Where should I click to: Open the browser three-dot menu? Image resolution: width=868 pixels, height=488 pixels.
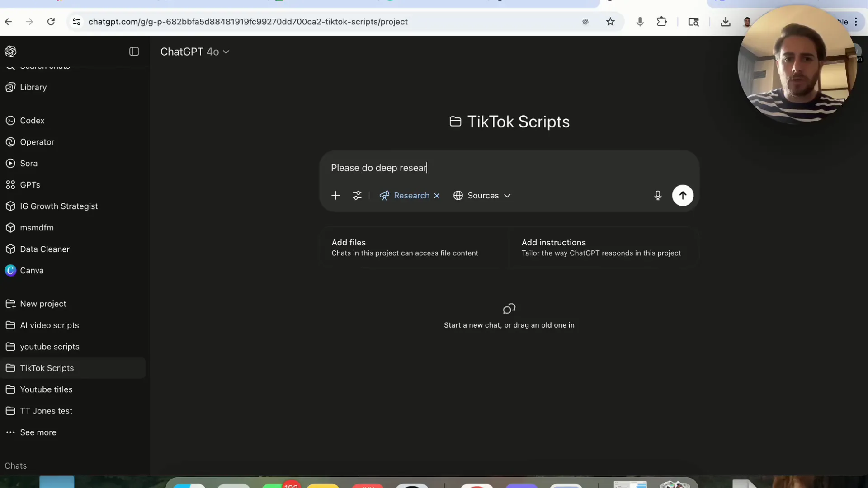(x=856, y=22)
